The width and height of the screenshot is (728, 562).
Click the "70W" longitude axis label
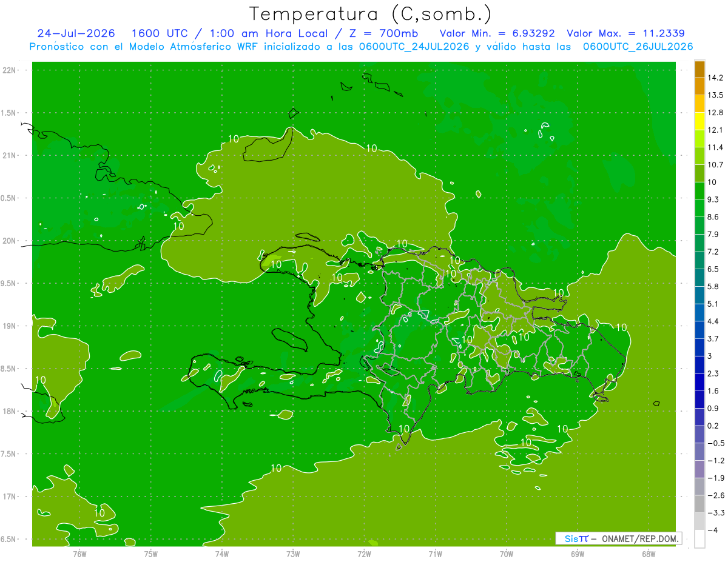point(507,554)
